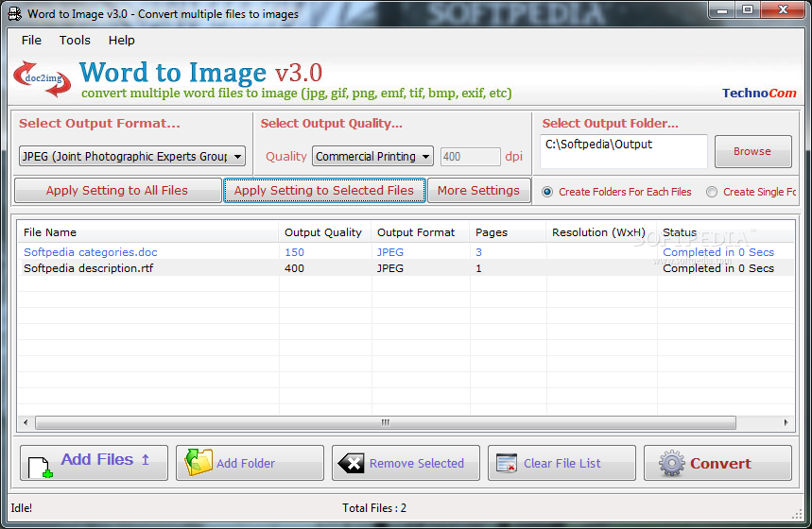Image resolution: width=812 pixels, height=529 pixels.
Task: Click the Remove Selected X icon
Action: click(351, 463)
